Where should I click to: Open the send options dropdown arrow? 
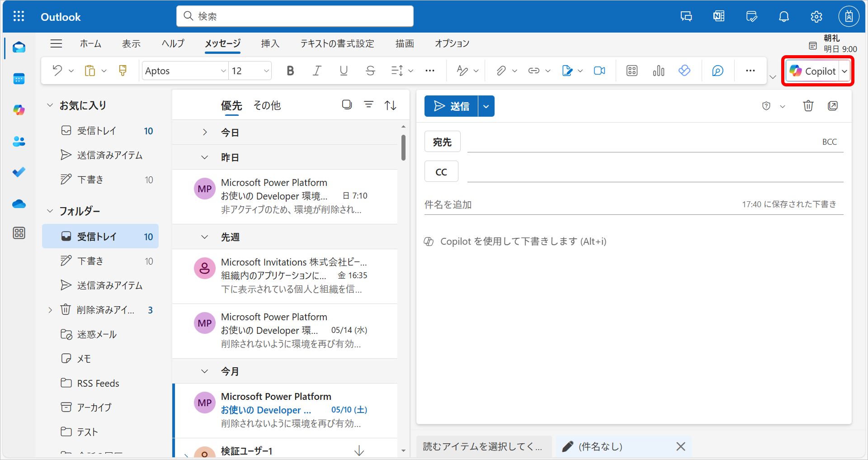click(x=486, y=106)
